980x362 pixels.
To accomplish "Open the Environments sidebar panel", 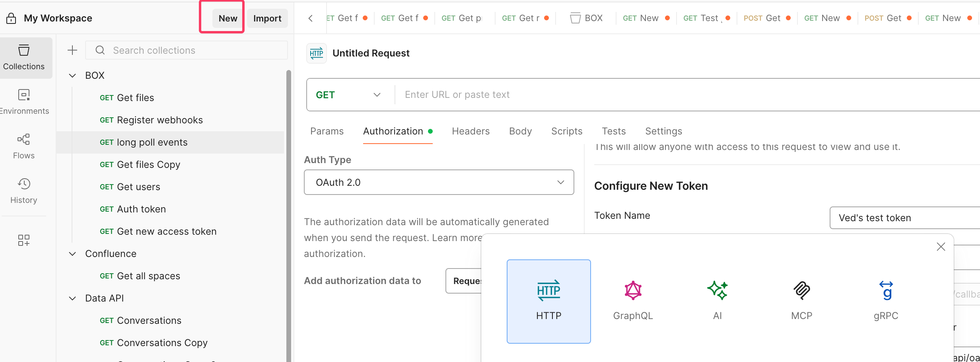I will (24, 102).
